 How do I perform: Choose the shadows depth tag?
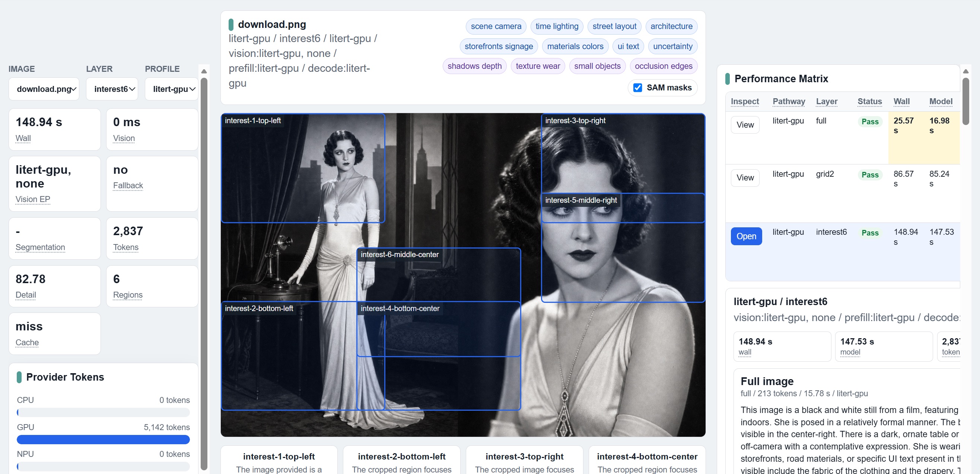474,66
